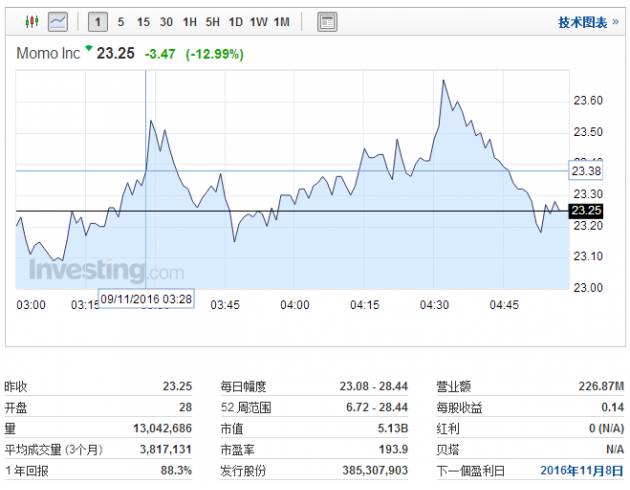
Task: Click the 23.25 current price label on axis
Action: (x=586, y=210)
